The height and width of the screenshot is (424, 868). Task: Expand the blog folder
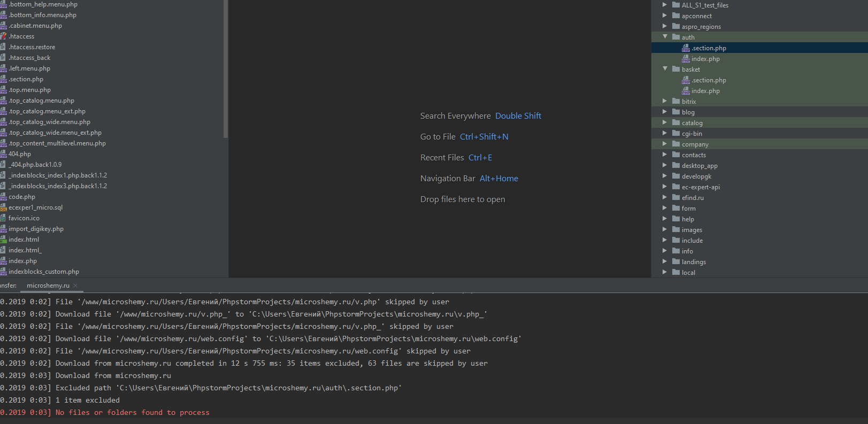point(665,112)
